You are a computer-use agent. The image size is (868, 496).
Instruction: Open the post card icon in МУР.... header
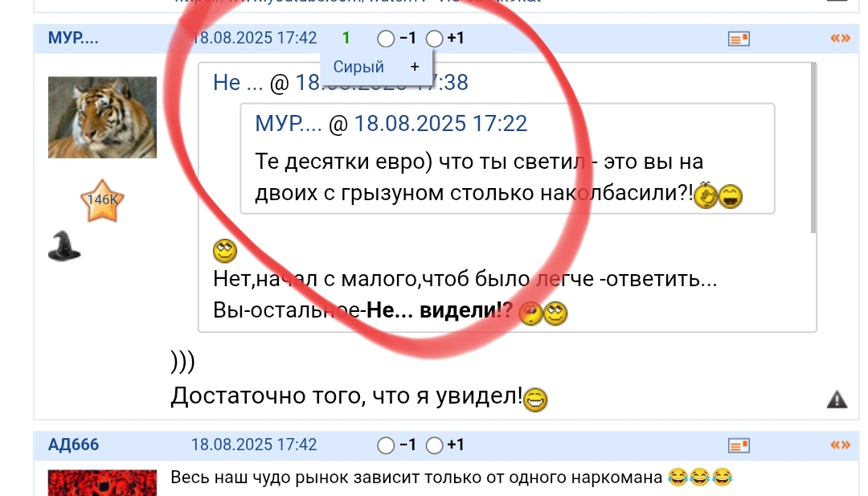[739, 39]
